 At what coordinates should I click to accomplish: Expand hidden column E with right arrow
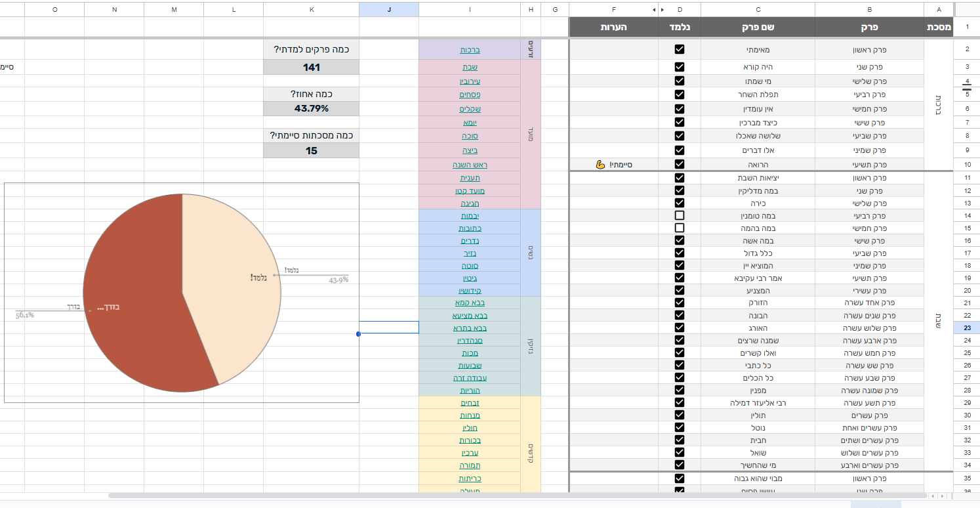tap(662, 10)
